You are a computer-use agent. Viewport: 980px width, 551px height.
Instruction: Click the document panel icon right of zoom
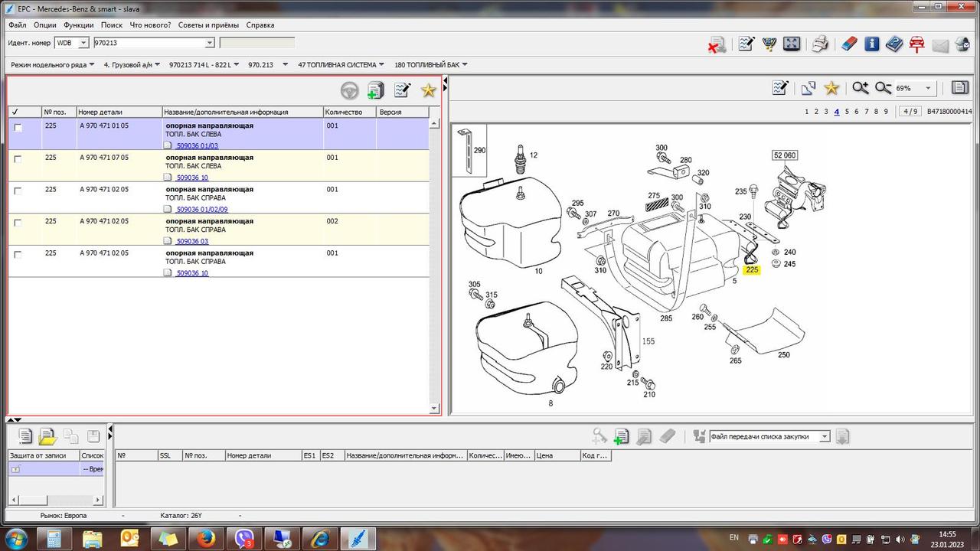click(x=959, y=88)
